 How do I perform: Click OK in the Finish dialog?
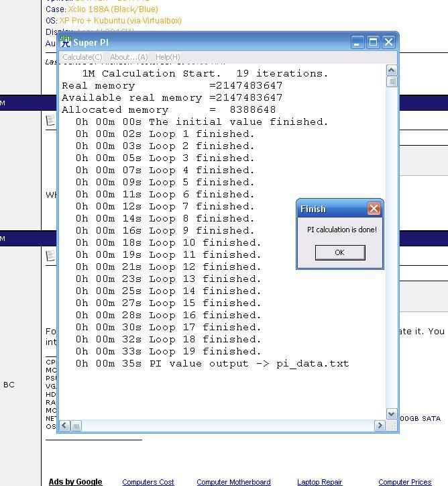click(340, 252)
